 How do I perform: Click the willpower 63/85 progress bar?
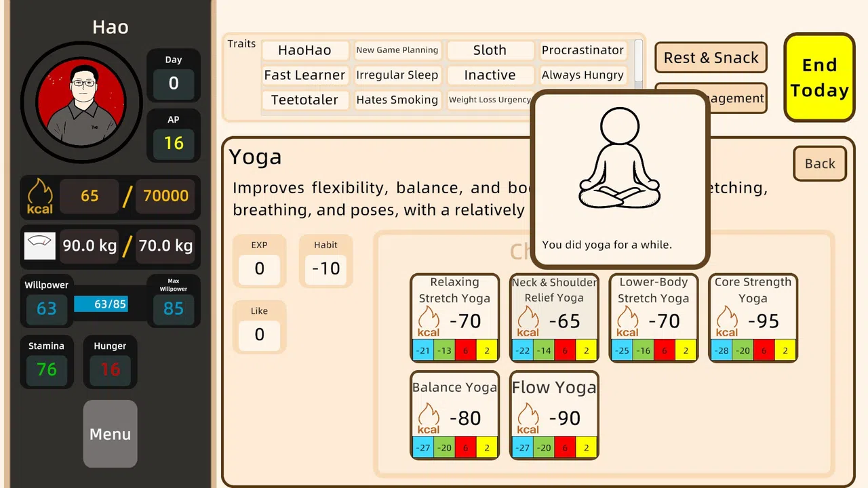(100, 304)
